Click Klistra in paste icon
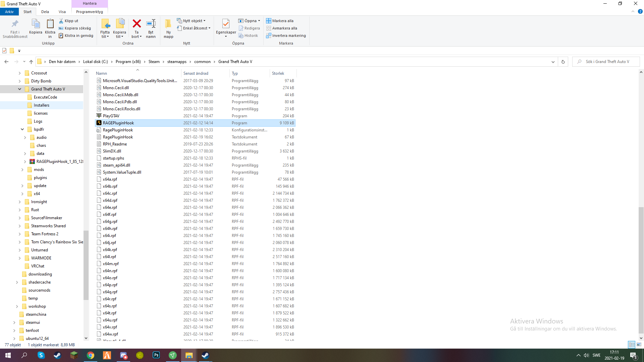The height and width of the screenshot is (362, 644). tap(50, 24)
